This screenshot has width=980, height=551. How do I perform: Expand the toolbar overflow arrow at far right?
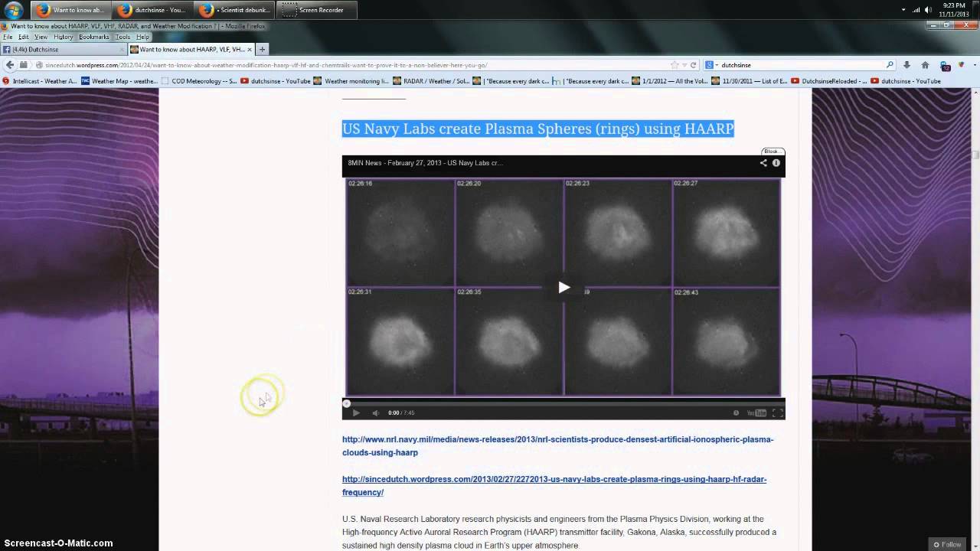[x=975, y=65]
